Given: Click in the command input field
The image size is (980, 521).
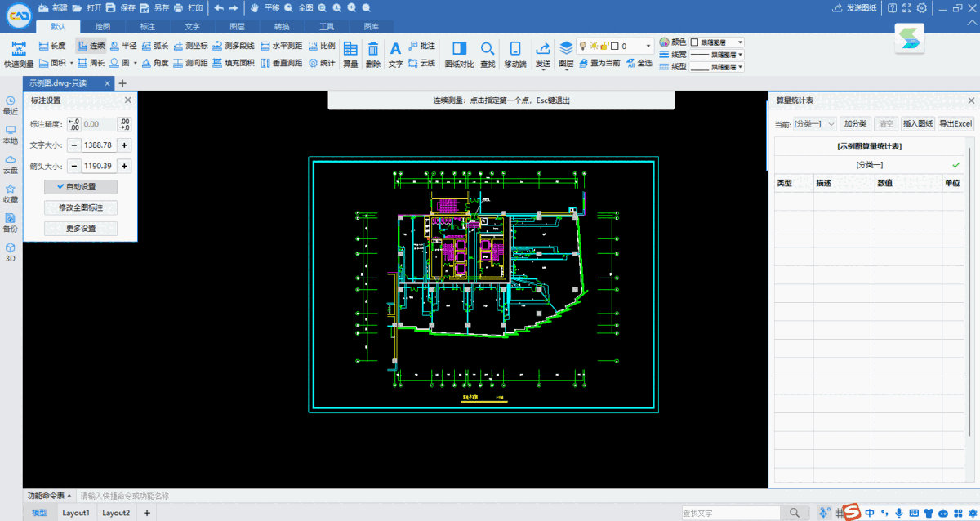Looking at the screenshot, I should pyautogui.click(x=245, y=495).
